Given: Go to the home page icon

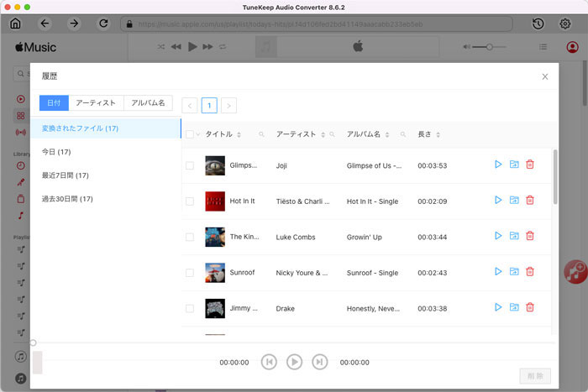Looking at the screenshot, I should (15, 24).
